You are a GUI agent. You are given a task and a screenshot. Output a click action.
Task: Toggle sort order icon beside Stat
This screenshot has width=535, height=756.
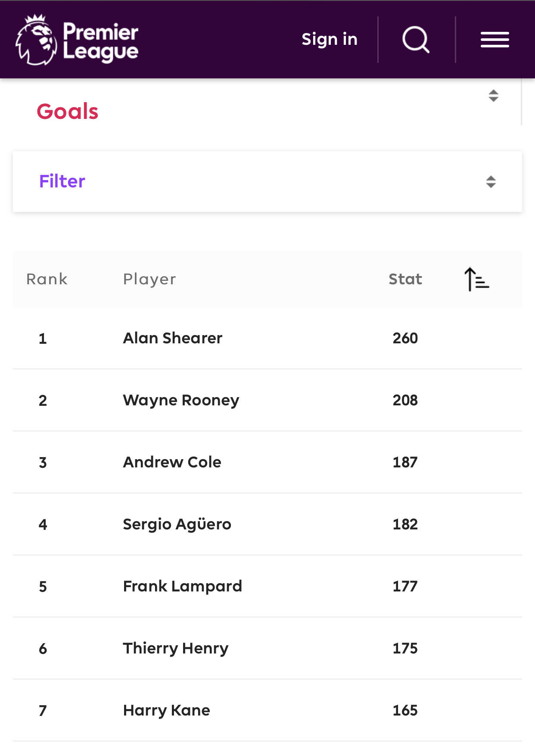[x=476, y=279]
